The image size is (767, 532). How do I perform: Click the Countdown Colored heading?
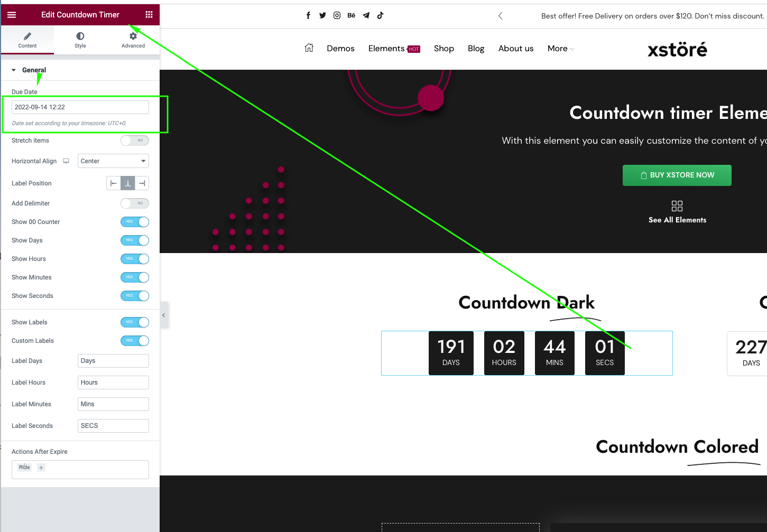[677, 447]
